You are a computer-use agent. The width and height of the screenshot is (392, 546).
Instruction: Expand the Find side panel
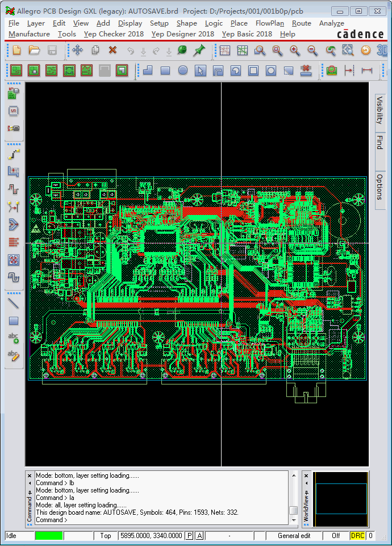coord(380,143)
